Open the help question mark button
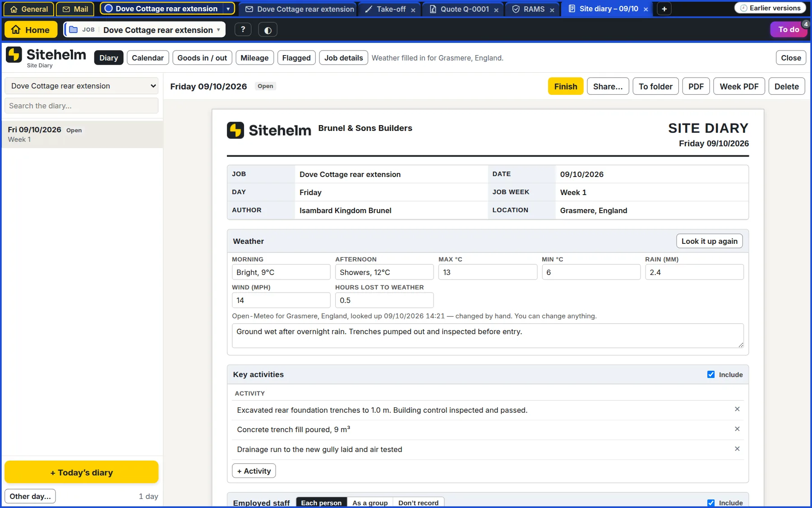This screenshot has width=812, height=508. tap(243, 29)
